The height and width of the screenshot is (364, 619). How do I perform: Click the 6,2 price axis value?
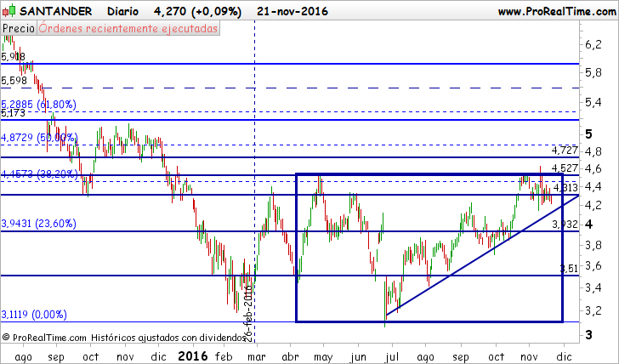pyautogui.click(x=593, y=44)
